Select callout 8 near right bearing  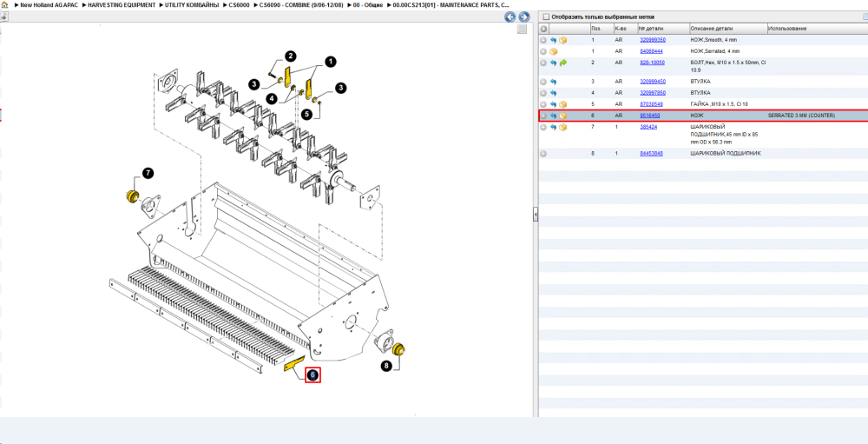[x=386, y=365]
